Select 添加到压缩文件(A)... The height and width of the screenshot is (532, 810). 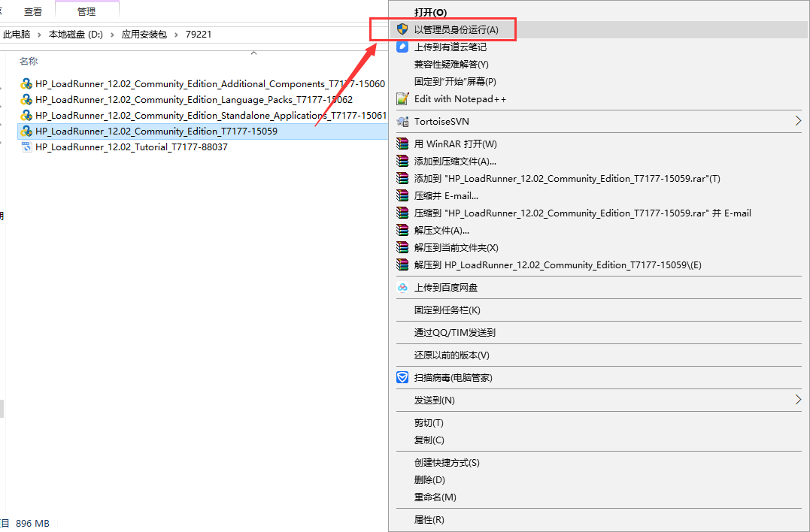(x=599, y=161)
